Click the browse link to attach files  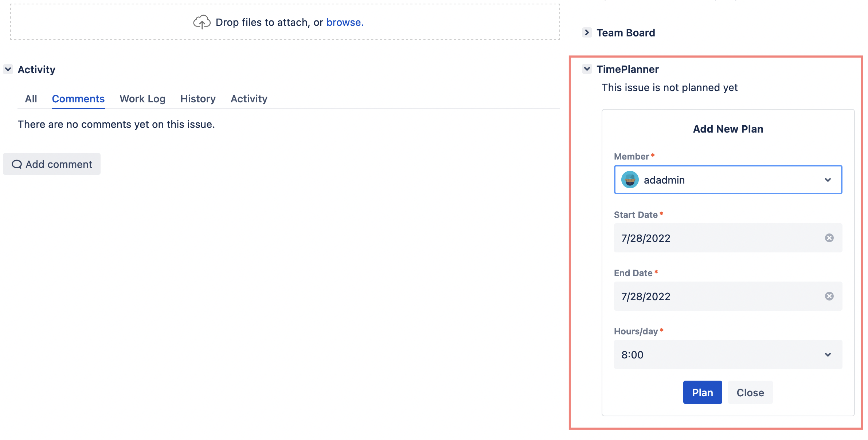344,22
